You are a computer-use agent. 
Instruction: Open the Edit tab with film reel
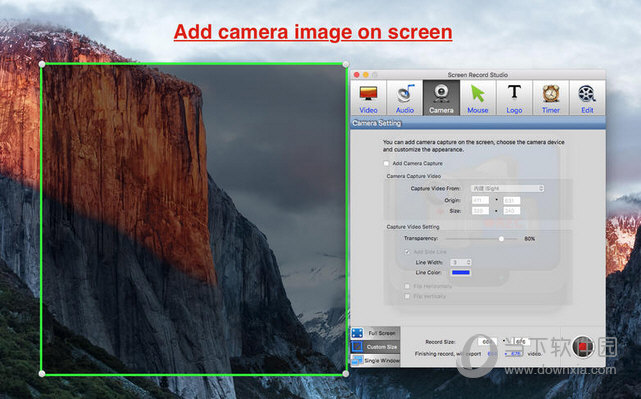click(x=587, y=98)
